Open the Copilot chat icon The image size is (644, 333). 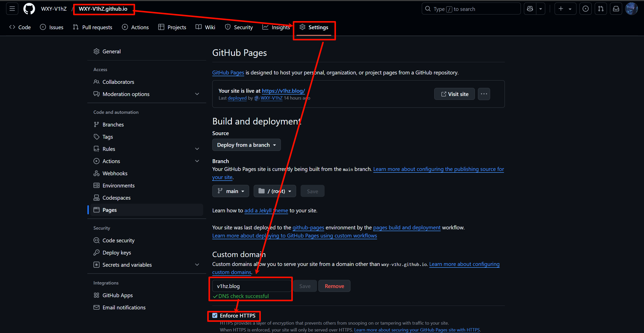tap(530, 9)
